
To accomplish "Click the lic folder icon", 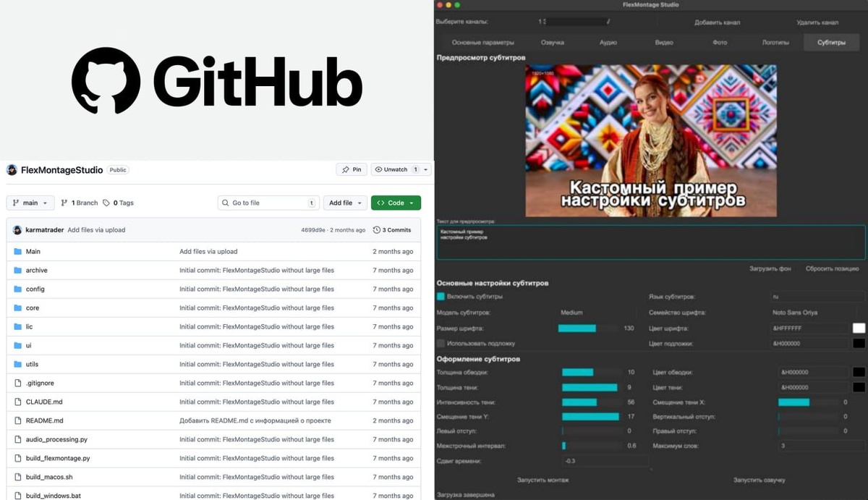I will tap(19, 326).
